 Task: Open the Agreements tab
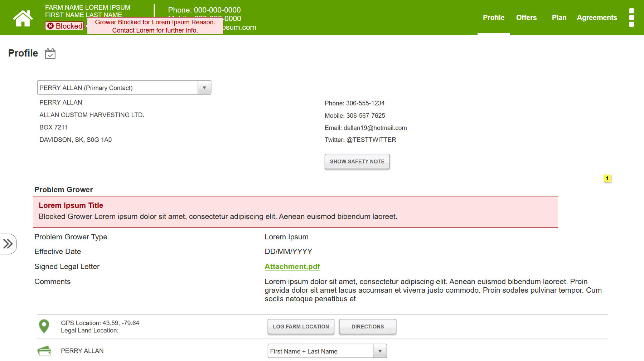597,18
